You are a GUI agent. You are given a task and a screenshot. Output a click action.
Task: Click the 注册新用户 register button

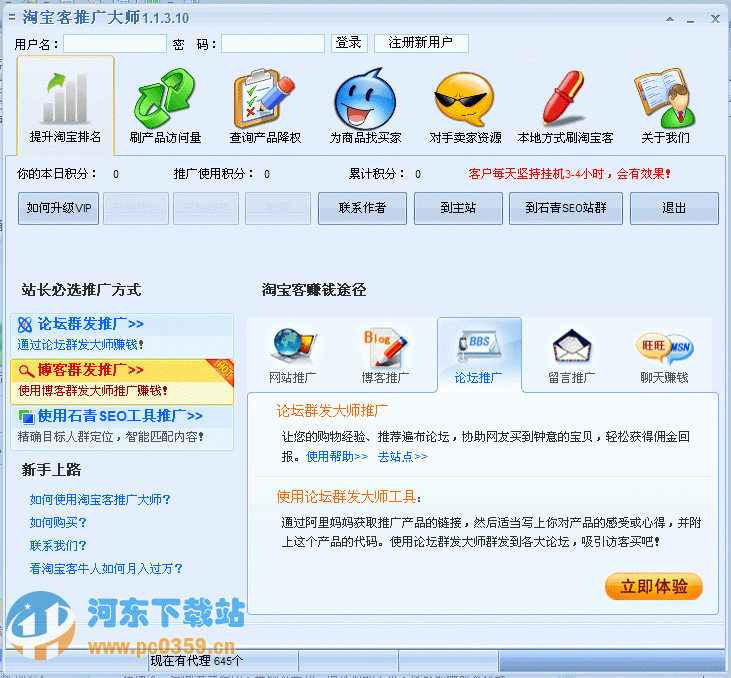421,43
